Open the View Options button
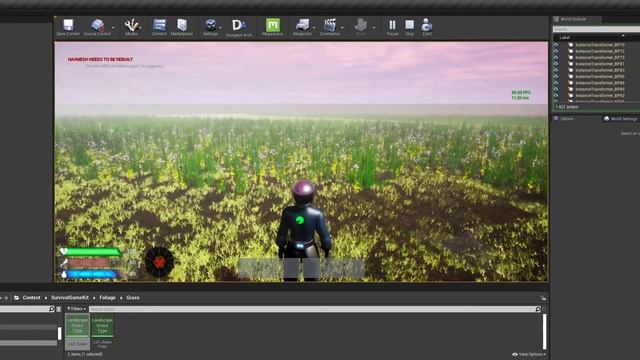The height and width of the screenshot is (360, 640). (529, 354)
